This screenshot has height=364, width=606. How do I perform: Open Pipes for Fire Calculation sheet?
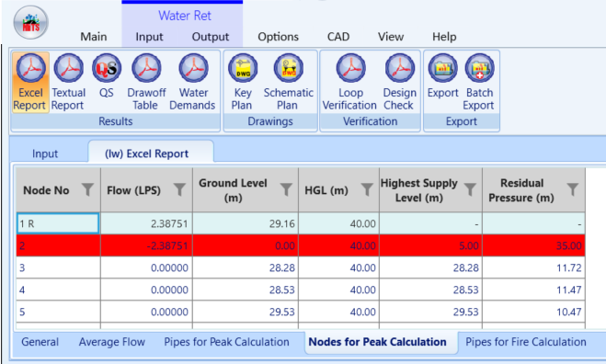(x=526, y=342)
